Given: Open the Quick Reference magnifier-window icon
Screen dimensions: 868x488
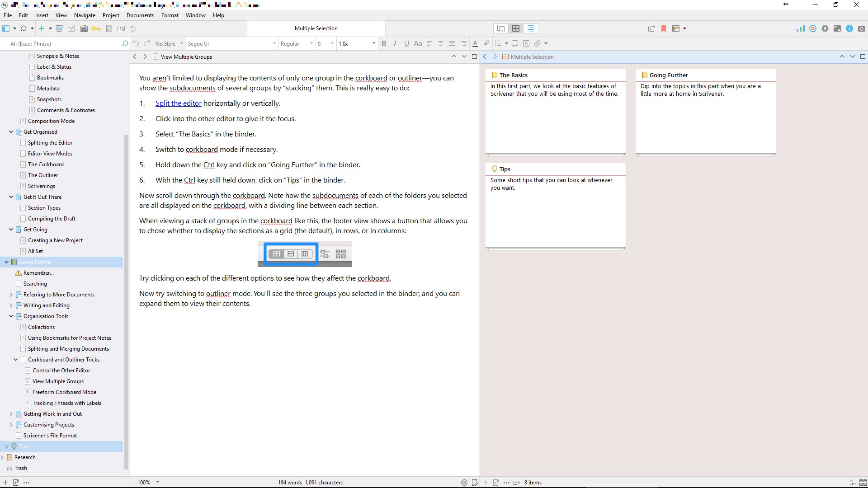Looking at the screenshot, I should coord(121,28).
